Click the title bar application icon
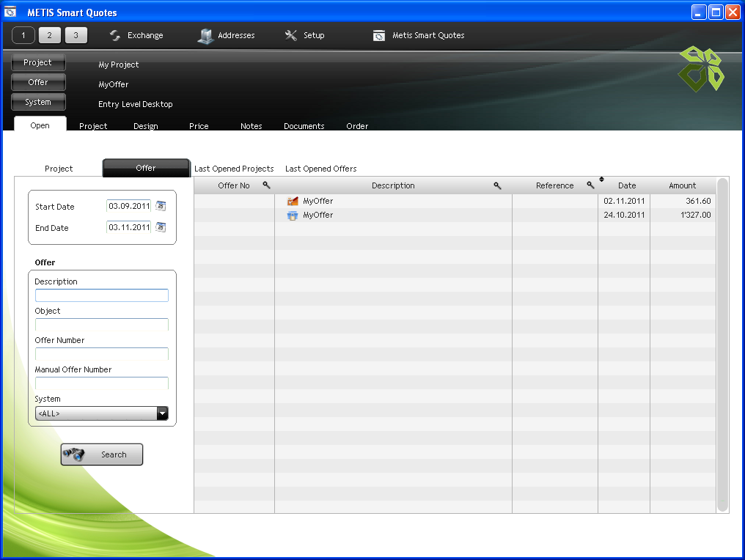 [x=10, y=12]
